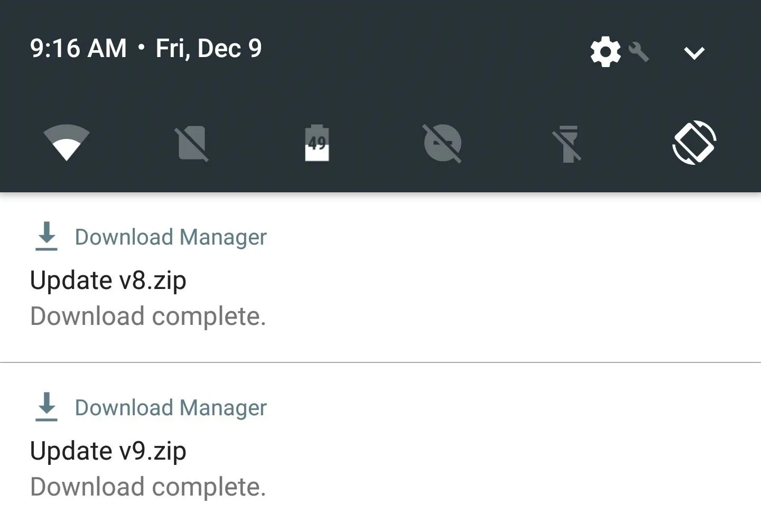Screen dimensions: 761x532
Task: Tap the Fri, Dec 9 date
Action: [209, 49]
